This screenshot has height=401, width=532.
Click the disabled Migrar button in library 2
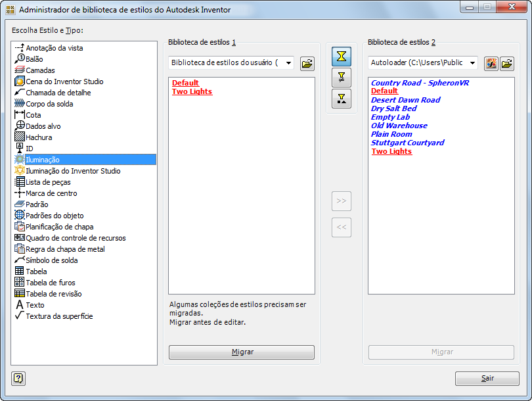point(441,352)
